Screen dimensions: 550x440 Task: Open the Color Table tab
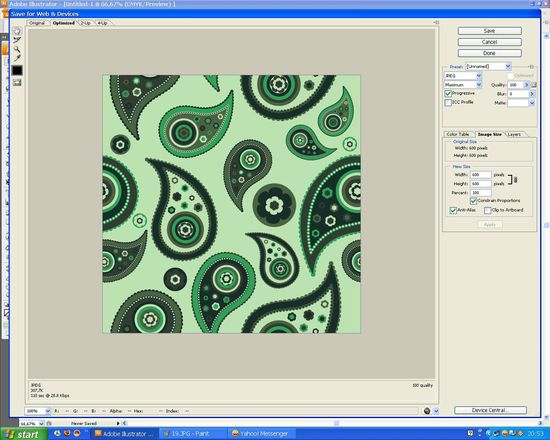(x=458, y=134)
